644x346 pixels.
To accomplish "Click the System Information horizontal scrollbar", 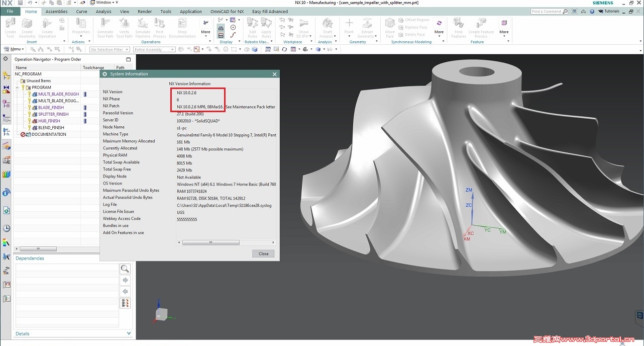I will coord(210,242).
